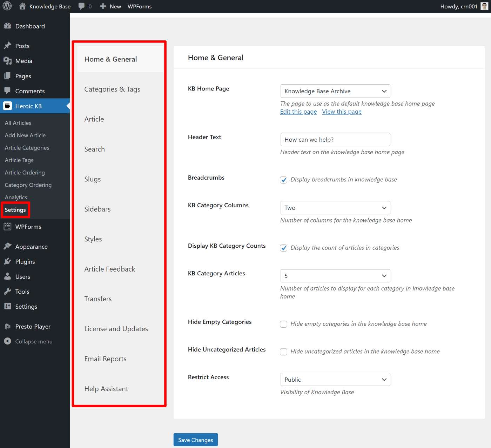Enable Hide empty categories checkbox
This screenshot has width=491, height=448.
(283, 324)
